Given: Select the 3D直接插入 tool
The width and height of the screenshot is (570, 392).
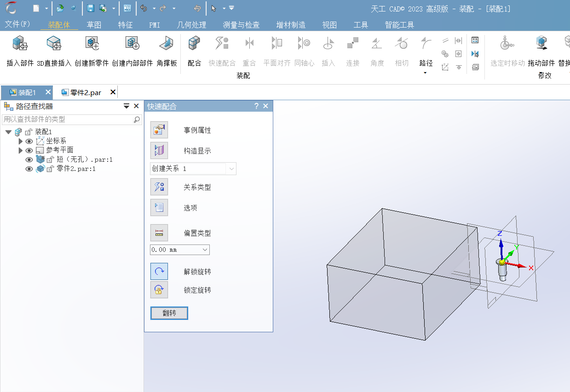Looking at the screenshot, I should (x=54, y=44).
